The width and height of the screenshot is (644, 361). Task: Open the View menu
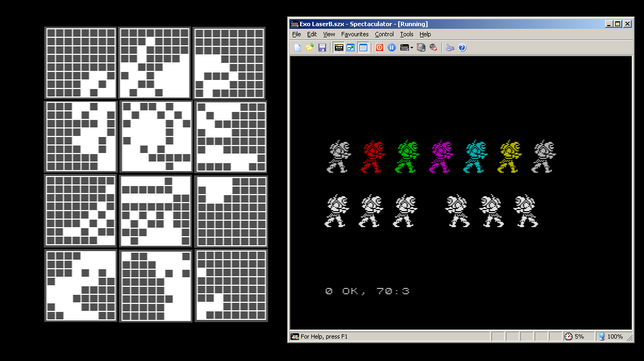click(x=329, y=34)
